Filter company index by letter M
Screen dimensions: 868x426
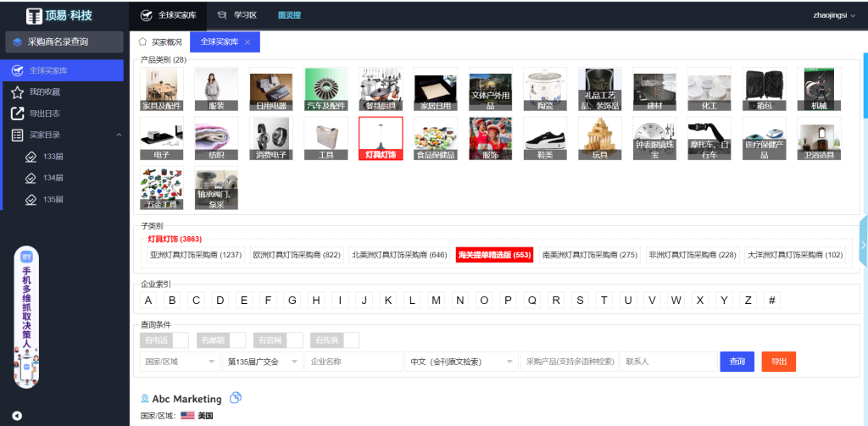[x=436, y=301]
